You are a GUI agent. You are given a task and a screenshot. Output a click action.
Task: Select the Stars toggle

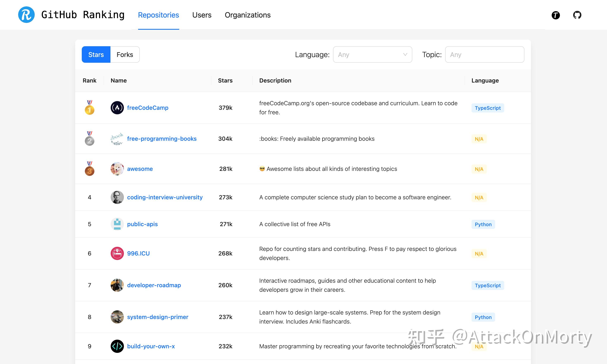click(x=96, y=54)
